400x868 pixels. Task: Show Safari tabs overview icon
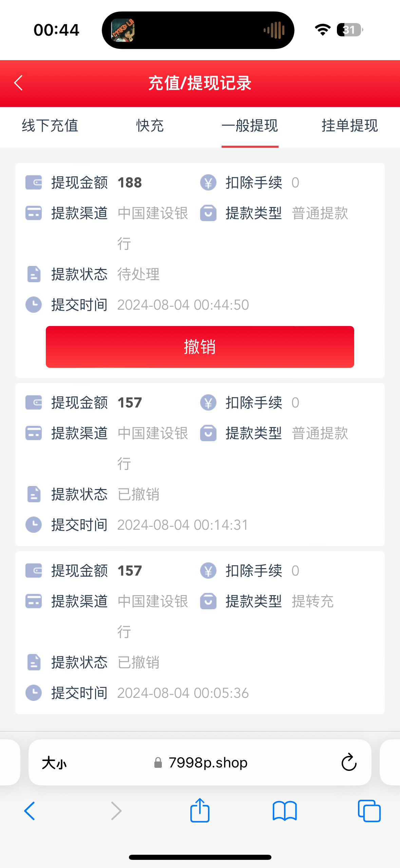[x=369, y=811]
